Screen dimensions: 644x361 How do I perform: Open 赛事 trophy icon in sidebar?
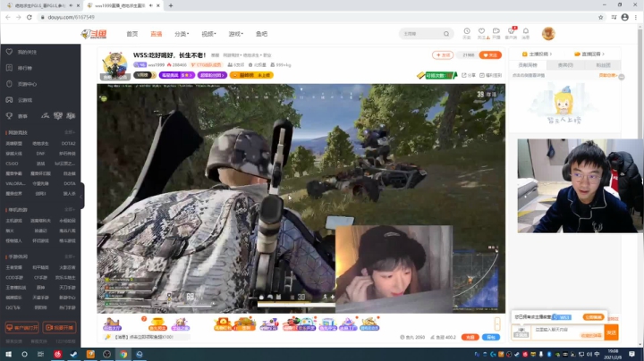(9, 116)
